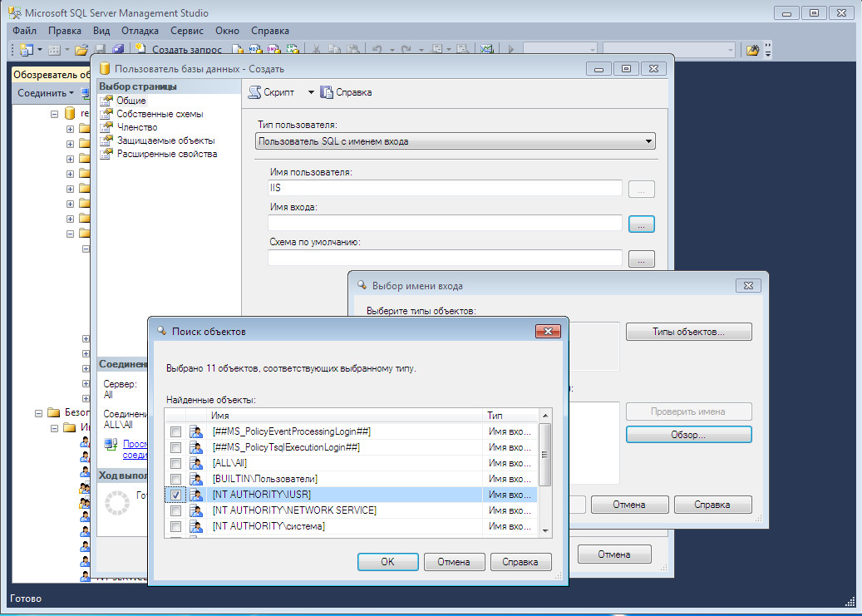Collapse the database node in Object Explorer
The width and height of the screenshot is (862, 616).
click(54, 115)
